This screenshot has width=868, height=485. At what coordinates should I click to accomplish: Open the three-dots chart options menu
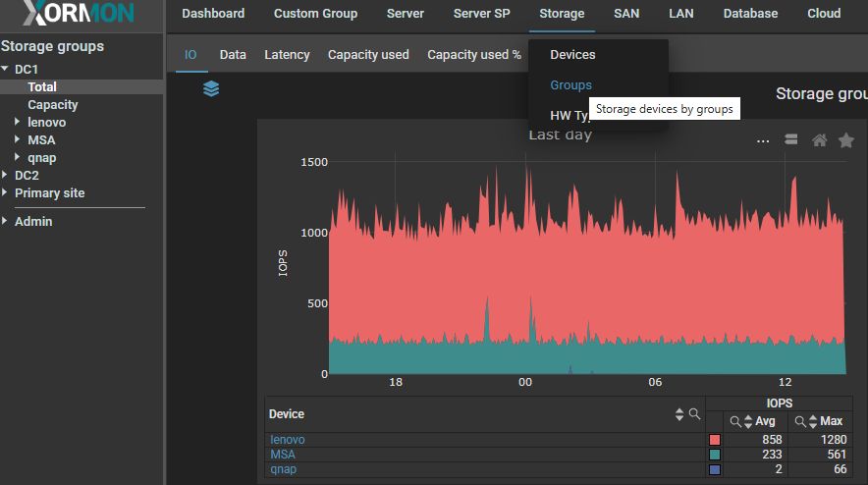point(763,140)
